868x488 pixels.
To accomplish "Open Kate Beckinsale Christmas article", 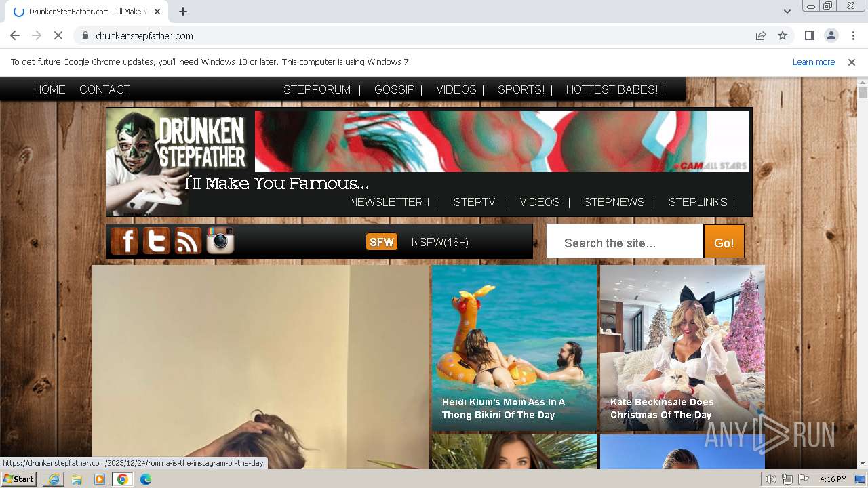I will point(682,348).
